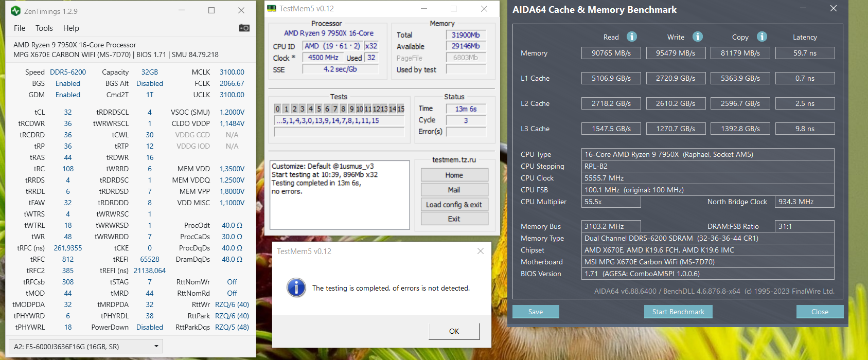
Task: Click the Memory Read value 90765 MB/s
Action: click(611, 53)
